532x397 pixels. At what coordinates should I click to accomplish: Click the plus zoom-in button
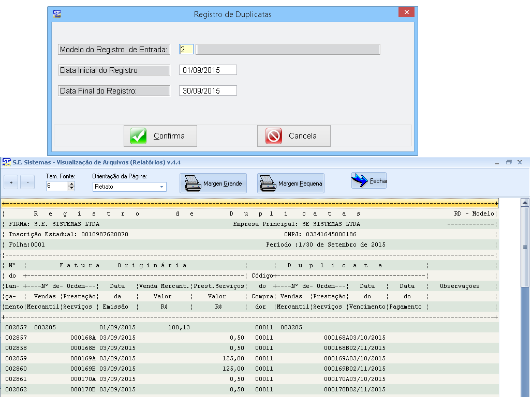pos(11,183)
